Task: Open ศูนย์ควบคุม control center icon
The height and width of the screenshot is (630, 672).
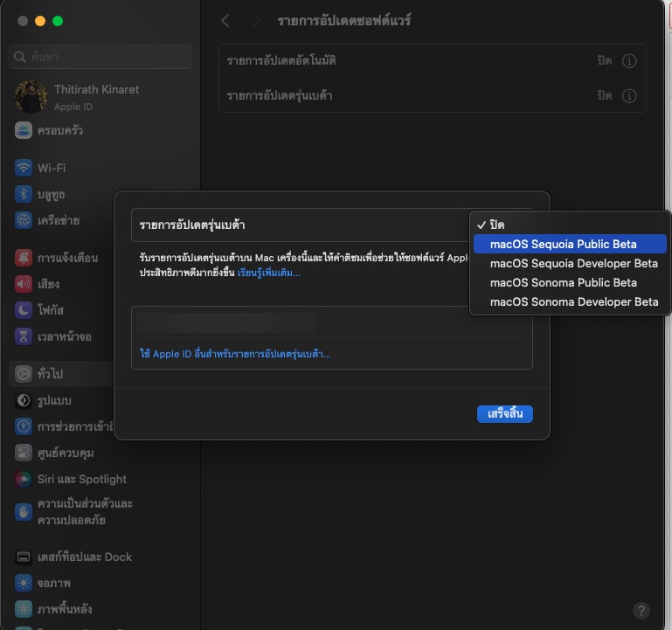Action: click(x=24, y=453)
